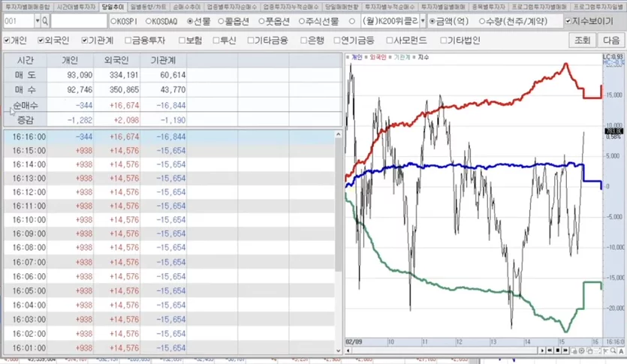Select the KOSDAQ radio button

click(x=149, y=21)
